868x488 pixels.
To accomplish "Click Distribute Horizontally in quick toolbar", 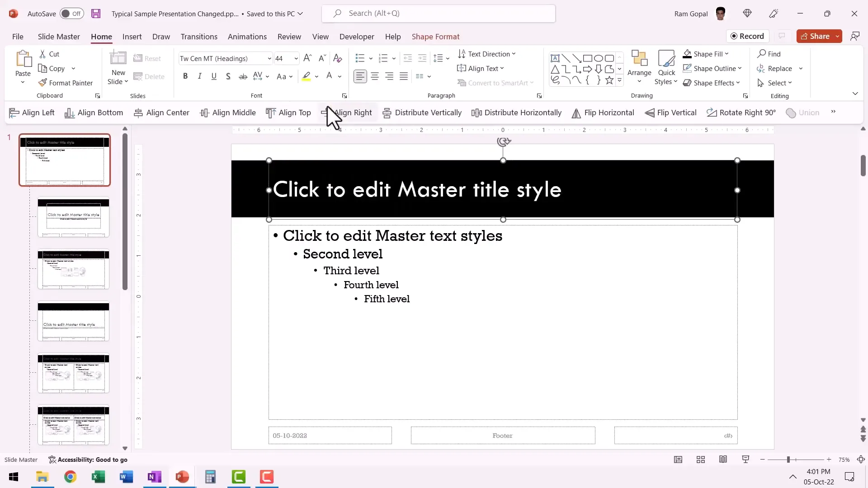I will [x=516, y=113].
